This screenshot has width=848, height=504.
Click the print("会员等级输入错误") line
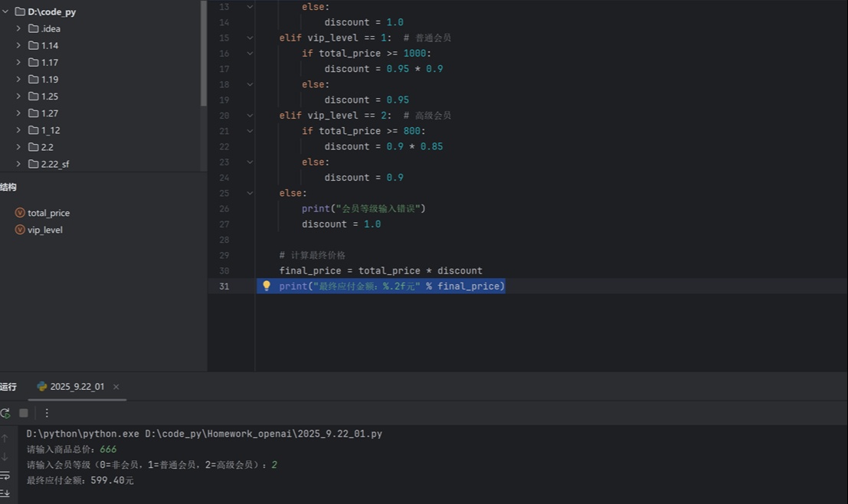tap(363, 209)
